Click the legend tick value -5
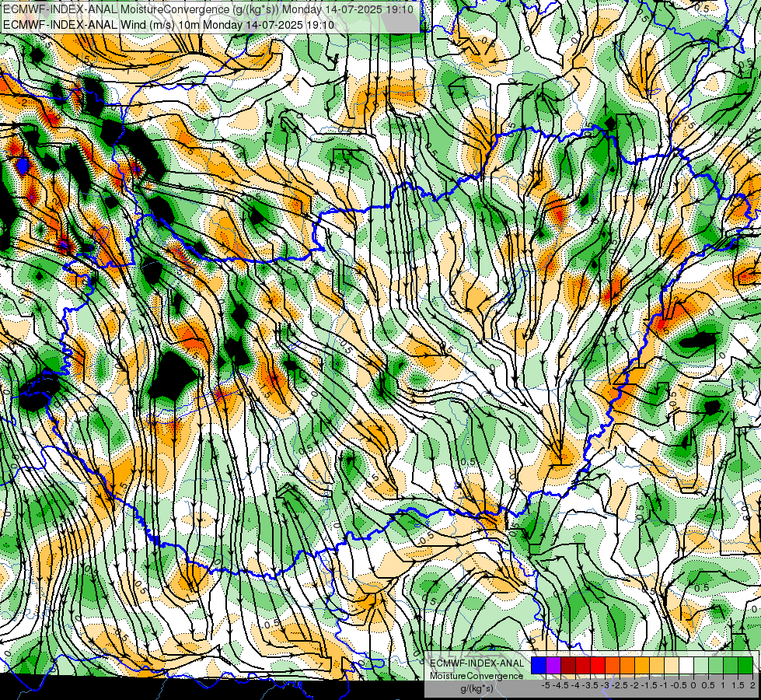761x700 pixels. [546, 685]
